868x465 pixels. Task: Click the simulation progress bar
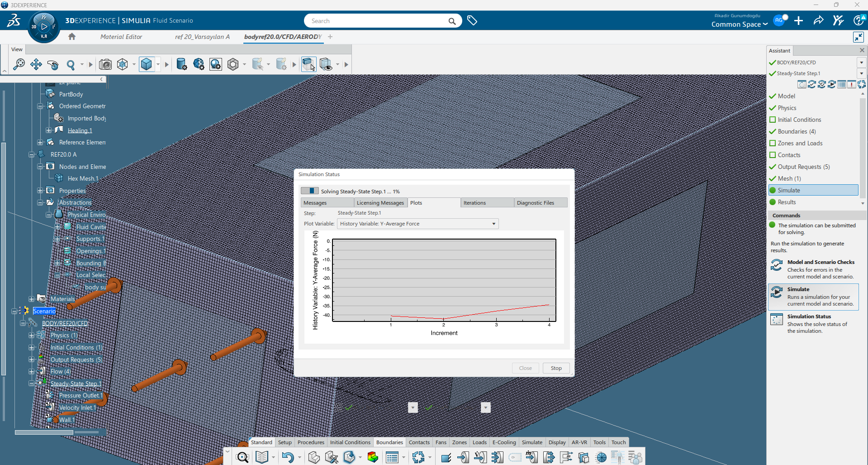coord(310,191)
